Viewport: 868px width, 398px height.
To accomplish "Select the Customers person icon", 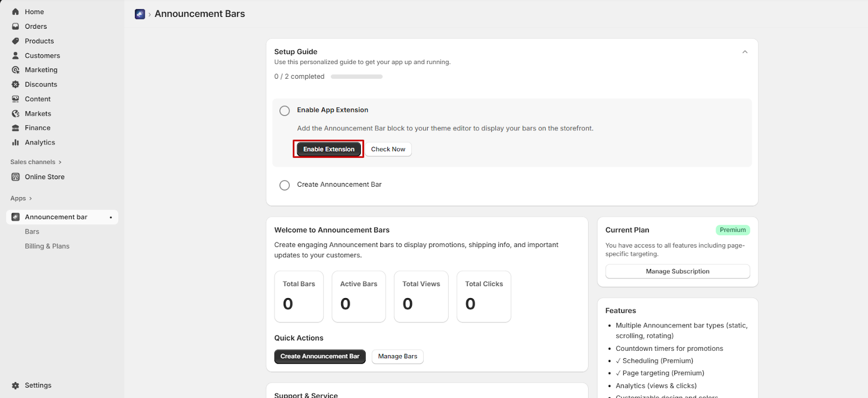I will [x=15, y=55].
